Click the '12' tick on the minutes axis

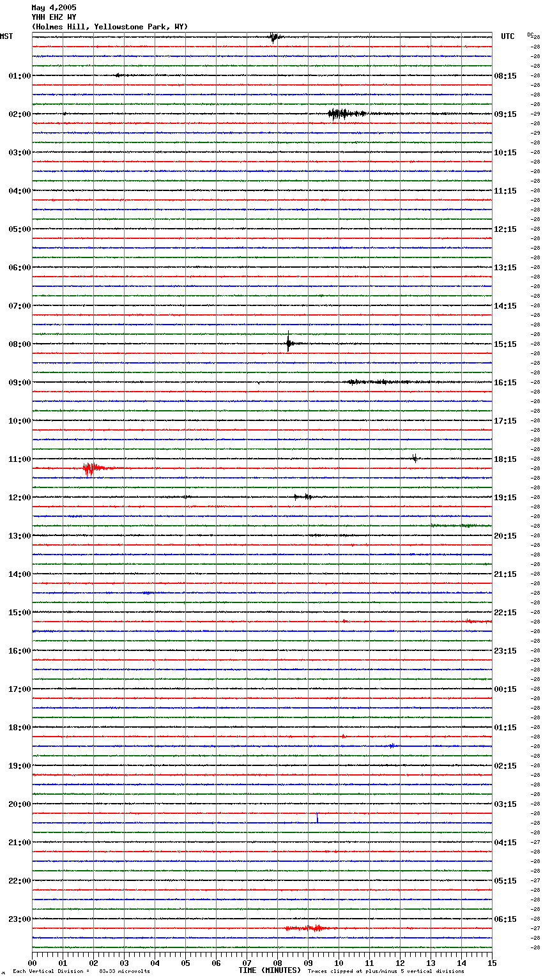pyautogui.click(x=400, y=963)
